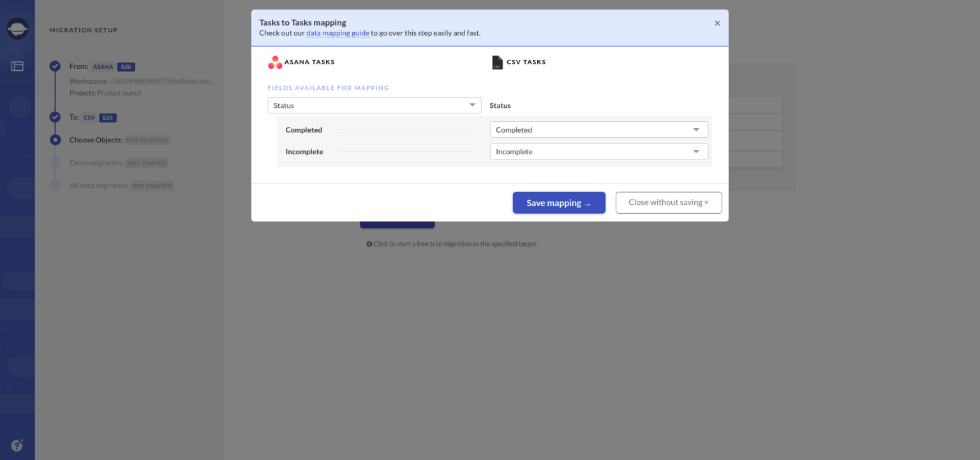
Task: Click the Asana logo icon
Action: [275, 63]
